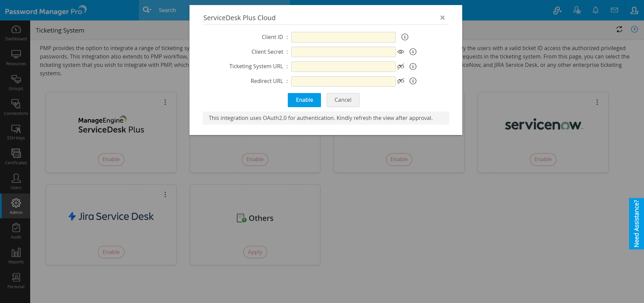Open three-dot menu on Jira Service Desk card
Image resolution: width=644 pixels, height=303 pixels.
coord(165,194)
